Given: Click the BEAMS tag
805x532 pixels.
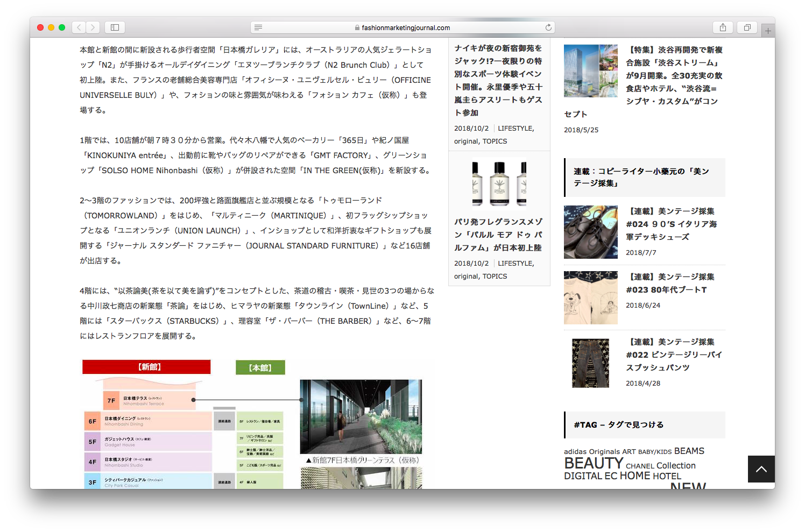Looking at the screenshot, I should 689,451.
